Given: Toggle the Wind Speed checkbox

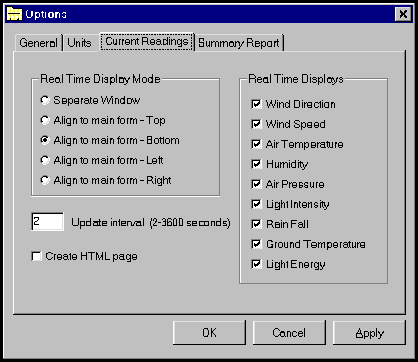Looking at the screenshot, I should coord(256,124).
